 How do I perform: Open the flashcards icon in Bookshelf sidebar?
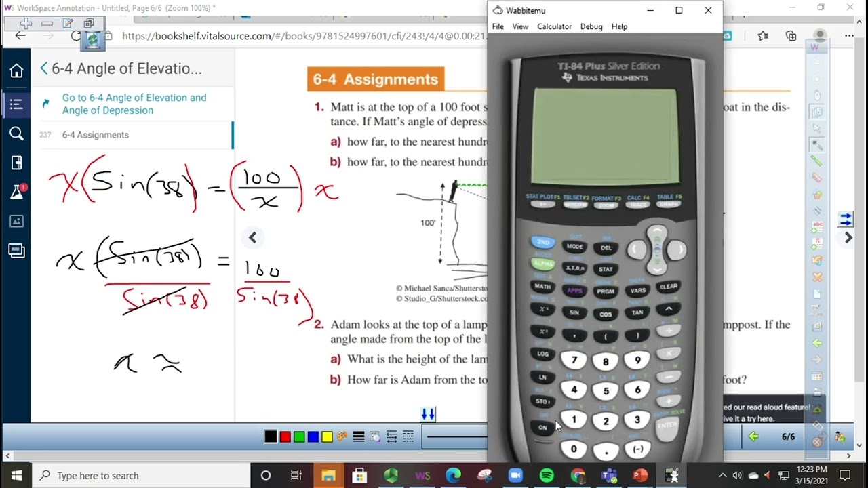(x=16, y=251)
